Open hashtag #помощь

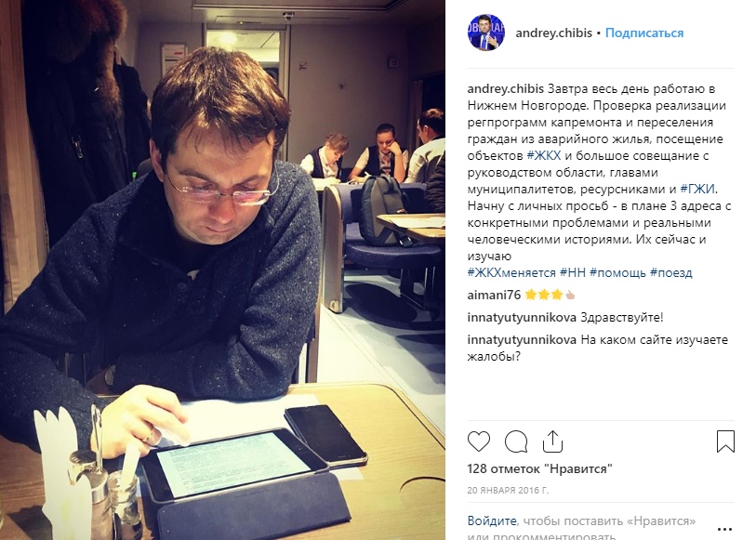617,272
